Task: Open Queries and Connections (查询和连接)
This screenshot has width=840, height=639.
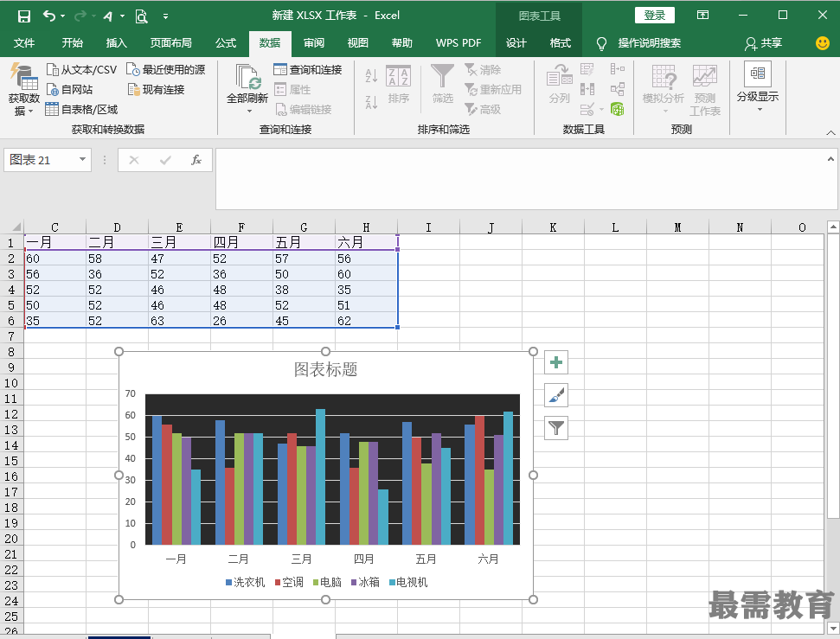Action: pos(307,70)
